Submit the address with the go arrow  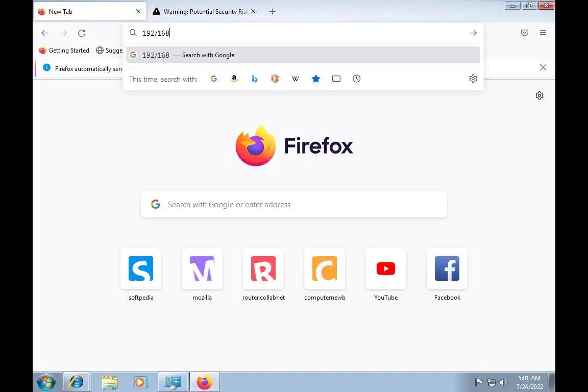click(473, 33)
